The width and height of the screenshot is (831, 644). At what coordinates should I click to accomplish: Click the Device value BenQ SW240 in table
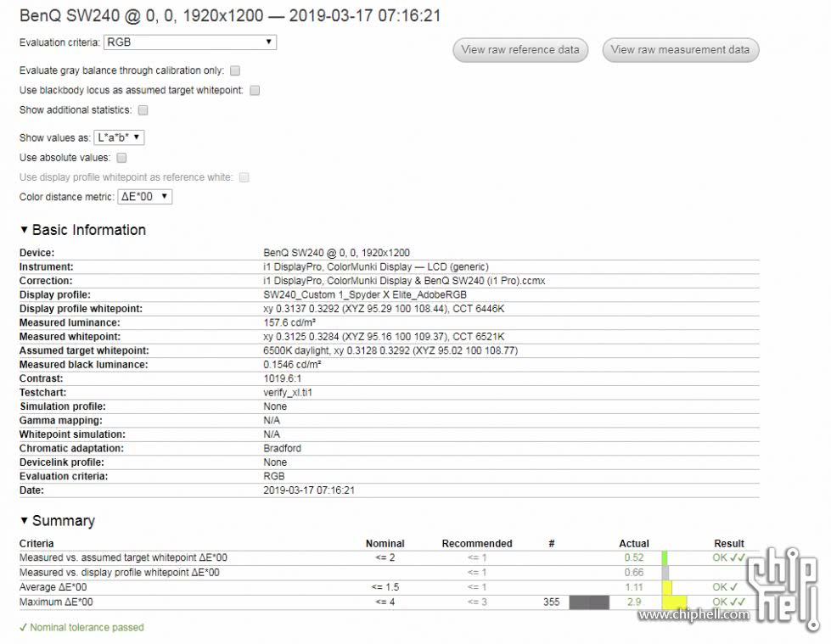(336, 253)
